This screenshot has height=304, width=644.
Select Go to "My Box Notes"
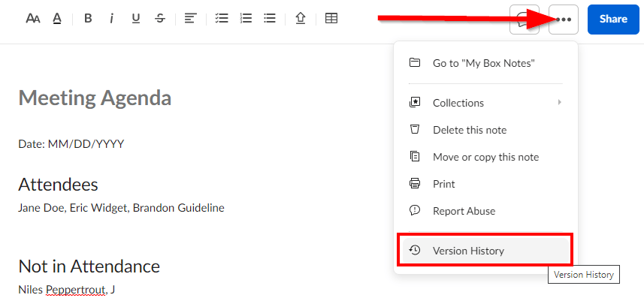pos(485,63)
